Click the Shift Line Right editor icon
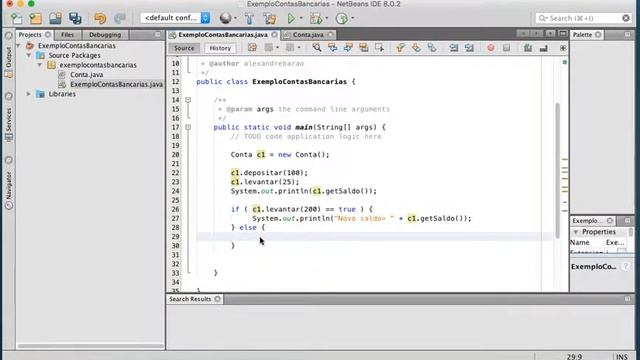640x360 pixels. point(469,48)
